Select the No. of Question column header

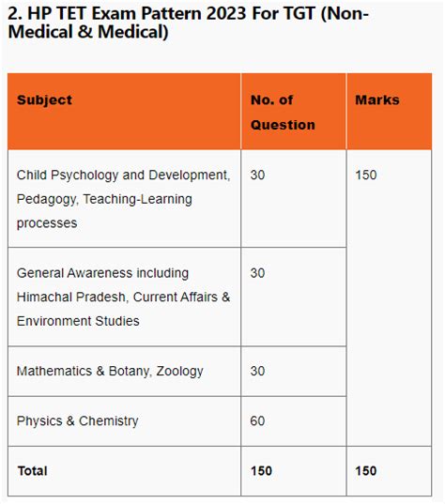click(294, 111)
